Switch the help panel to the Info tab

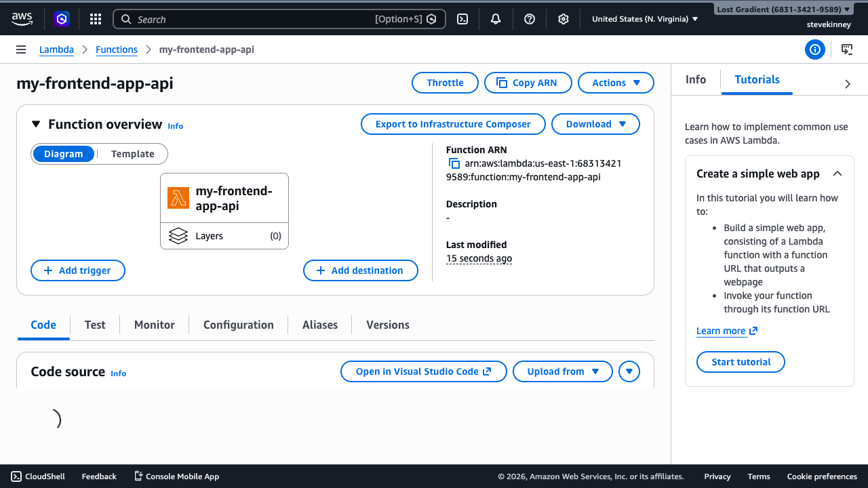pyautogui.click(x=696, y=79)
